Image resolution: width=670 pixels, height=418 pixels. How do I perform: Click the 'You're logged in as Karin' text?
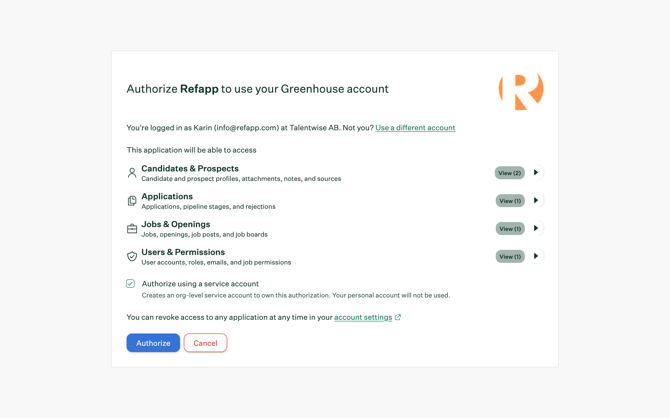pos(250,128)
